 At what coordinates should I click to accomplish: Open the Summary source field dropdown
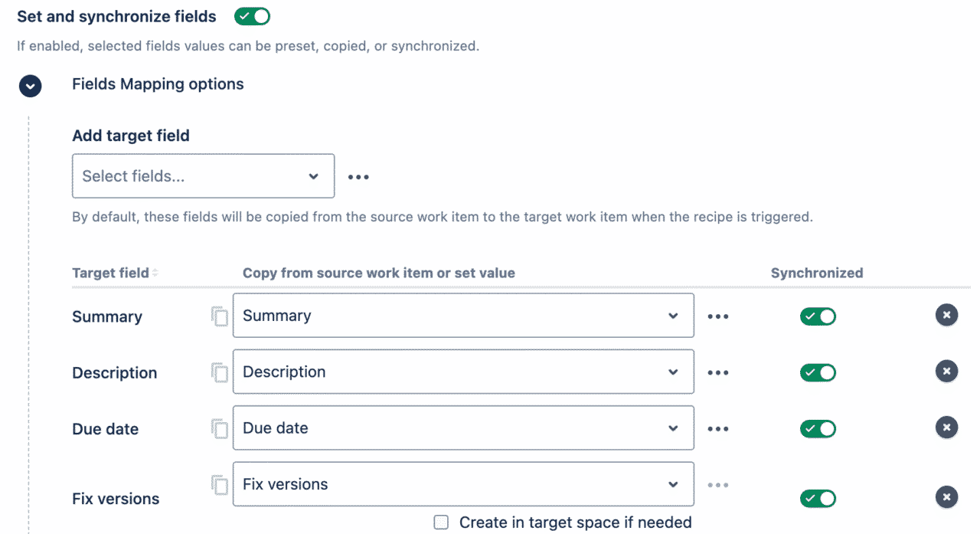(463, 316)
